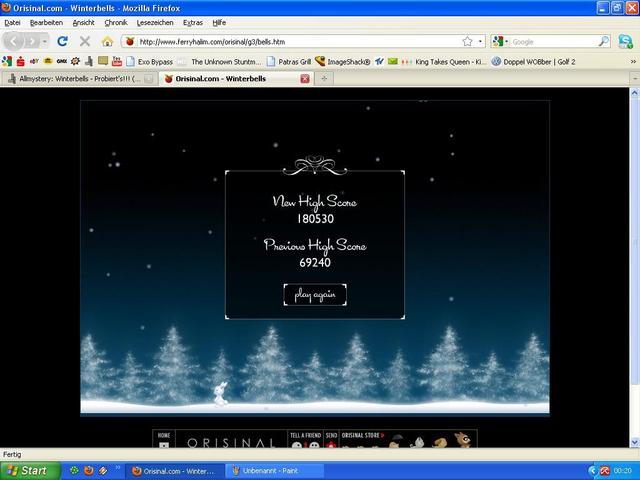The height and width of the screenshot is (480, 640).
Task: Click the red system tray icon
Action: 604,471
